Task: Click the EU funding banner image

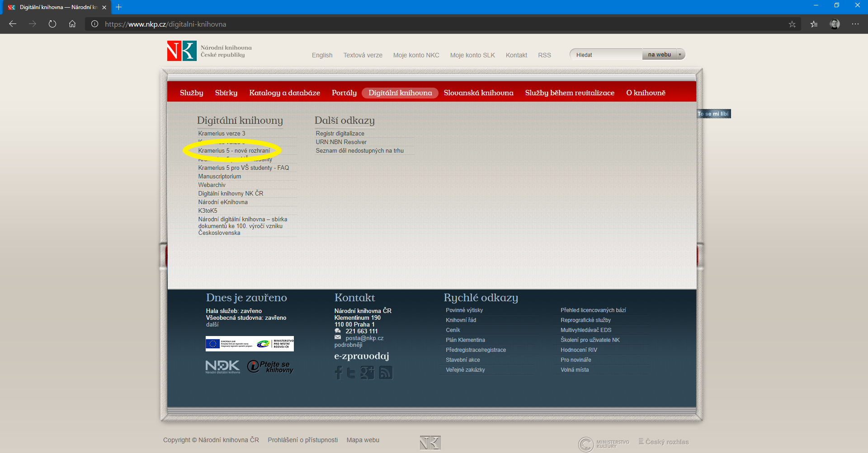Action: pyautogui.click(x=250, y=344)
